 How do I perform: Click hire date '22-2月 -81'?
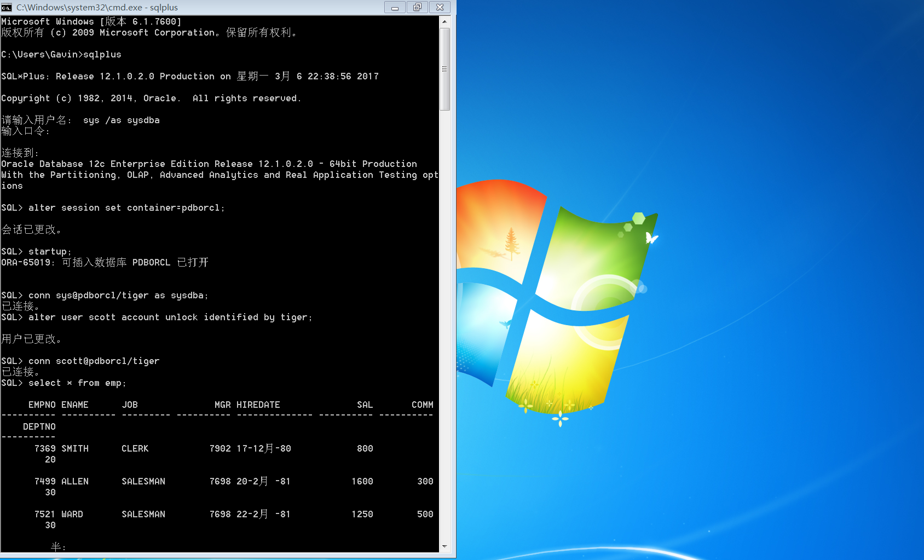pos(264,514)
